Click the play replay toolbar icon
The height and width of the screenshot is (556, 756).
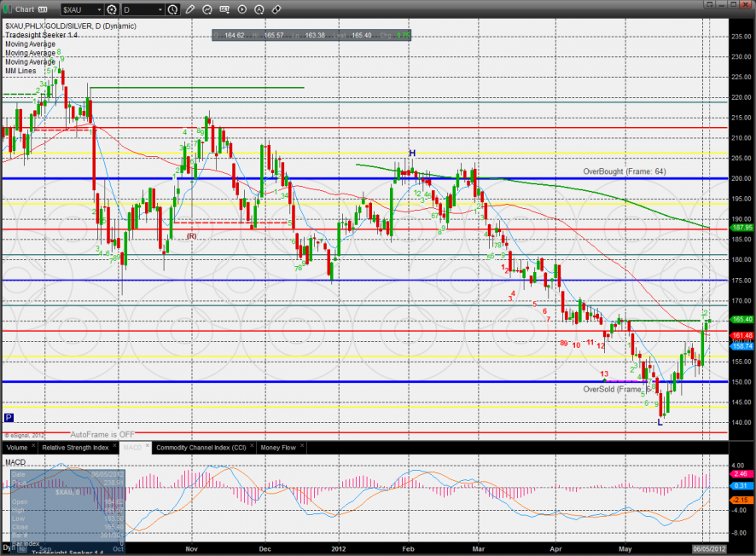(241, 10)
